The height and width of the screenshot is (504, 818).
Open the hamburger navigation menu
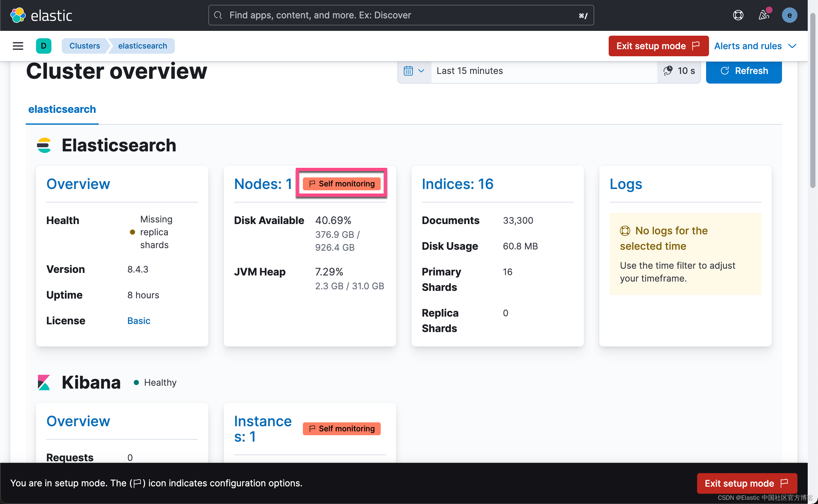point(17,46)
